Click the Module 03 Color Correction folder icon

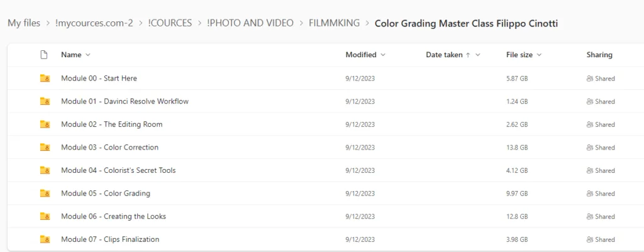45,148
